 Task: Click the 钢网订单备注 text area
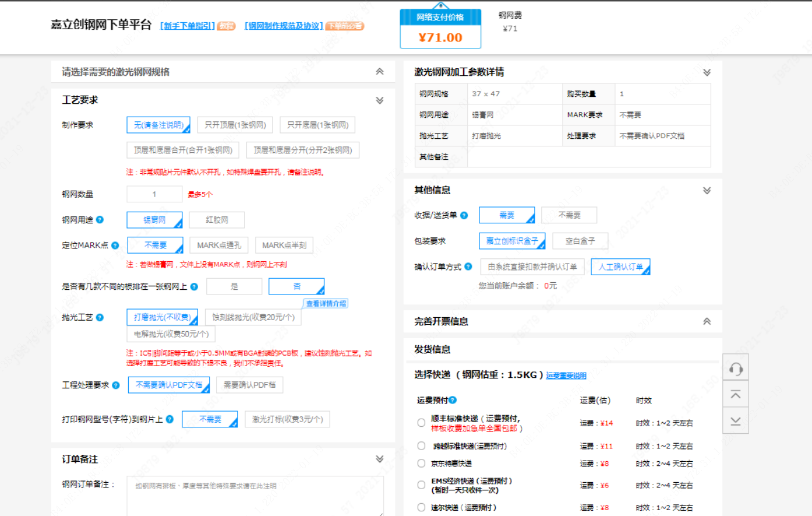(255, 496)
